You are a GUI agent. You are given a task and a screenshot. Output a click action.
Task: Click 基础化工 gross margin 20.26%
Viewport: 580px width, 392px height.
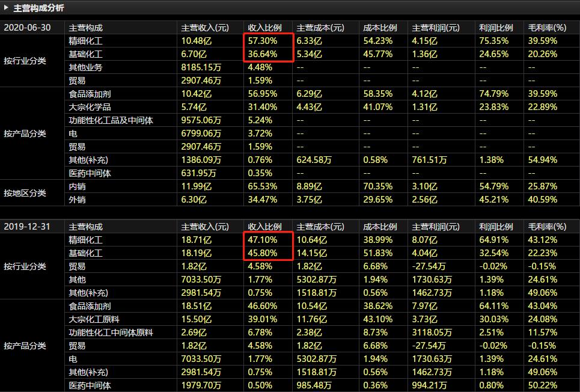click(x=543, y=54)
